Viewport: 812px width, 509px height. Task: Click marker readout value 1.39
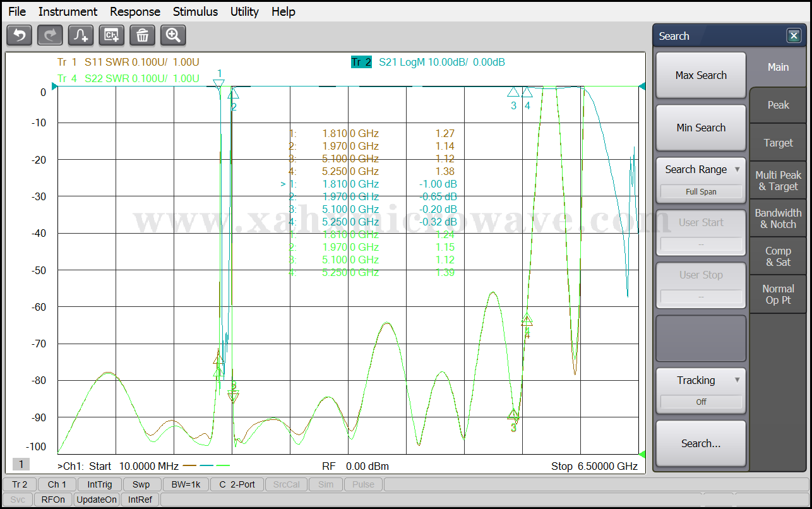click(445, 272)
